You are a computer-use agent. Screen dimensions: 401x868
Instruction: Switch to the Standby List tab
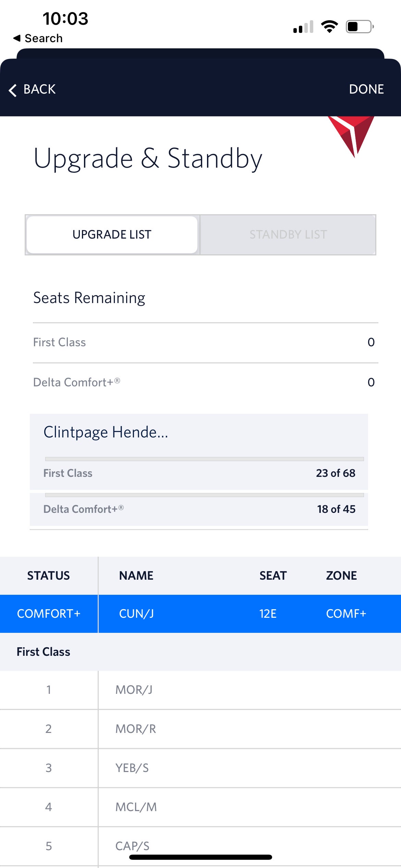pyautogui.click(x=288, y=234)
